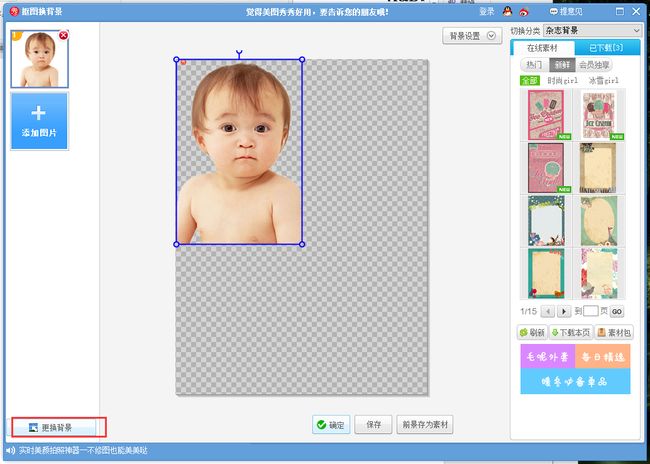Click the 登录 login link

tap(487, 12)
